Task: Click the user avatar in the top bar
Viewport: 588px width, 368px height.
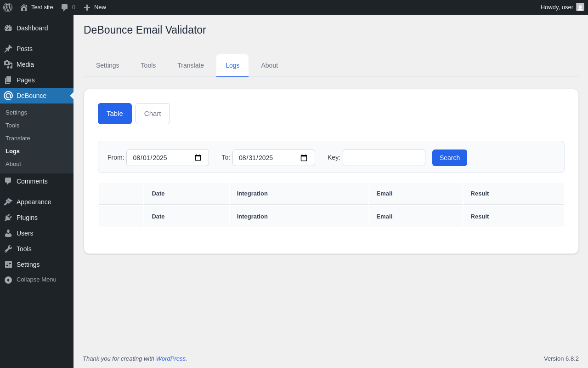Action: coord(580,7)
